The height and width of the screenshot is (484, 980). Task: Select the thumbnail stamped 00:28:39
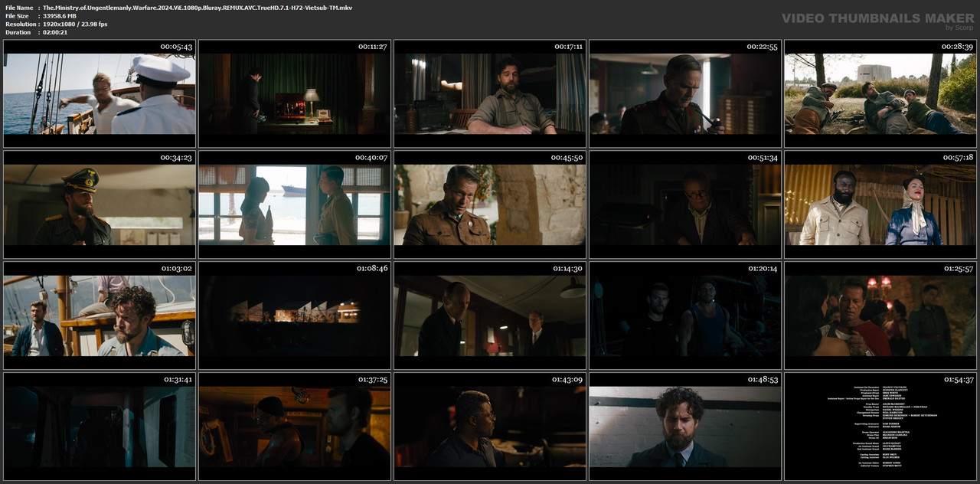pyautogui.click(x=880, y=93)
